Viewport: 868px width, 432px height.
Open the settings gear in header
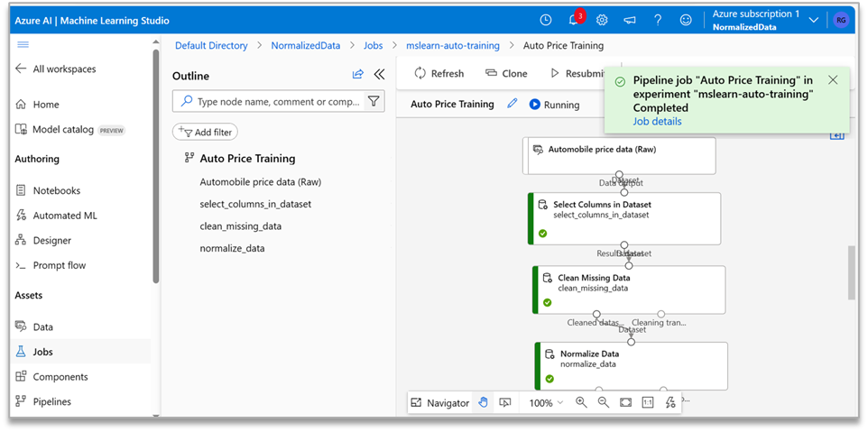tap(602, 21)
